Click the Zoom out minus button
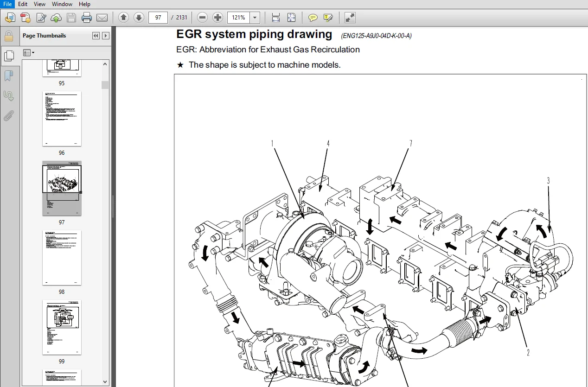588x387 pixels. click(202, 18)
